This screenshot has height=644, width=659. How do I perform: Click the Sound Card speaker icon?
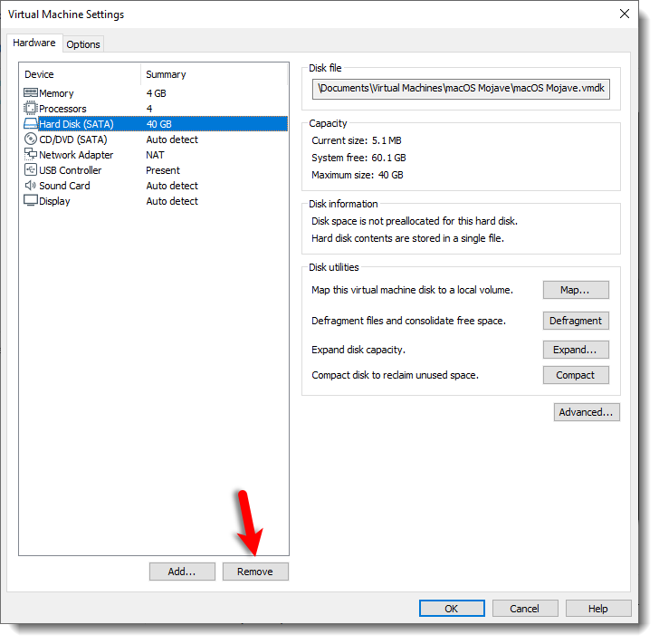click(31, 186)
